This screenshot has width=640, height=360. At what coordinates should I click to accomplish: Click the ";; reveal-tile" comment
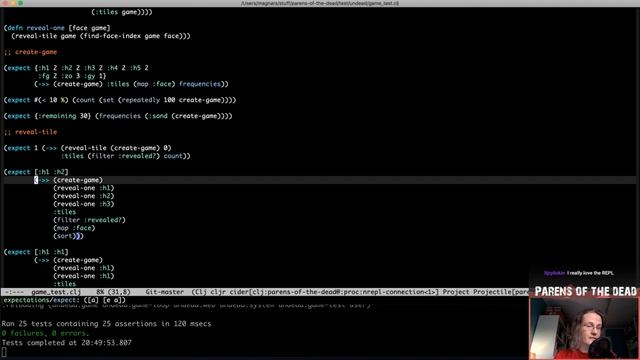click(x=31, y=132)
